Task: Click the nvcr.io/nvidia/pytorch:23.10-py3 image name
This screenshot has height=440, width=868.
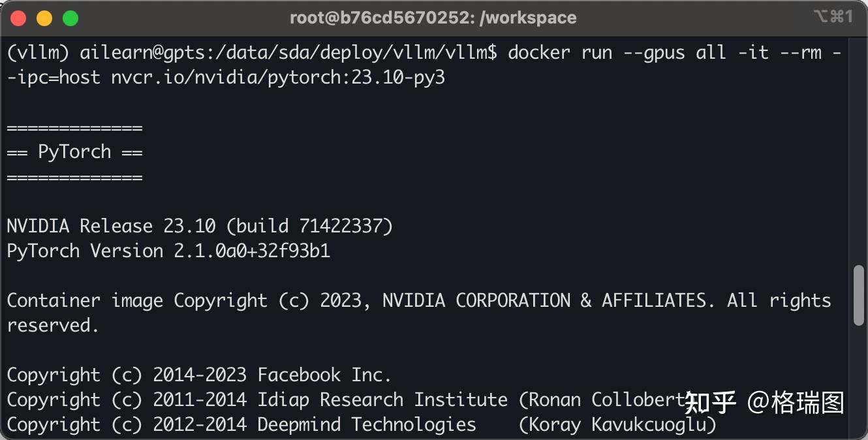Action: [278, 77]
